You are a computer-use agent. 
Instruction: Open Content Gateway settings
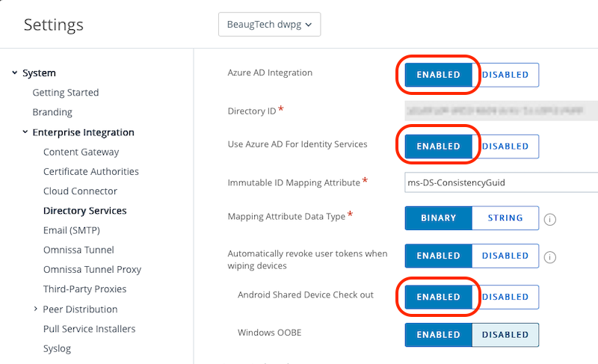[81, 152]
